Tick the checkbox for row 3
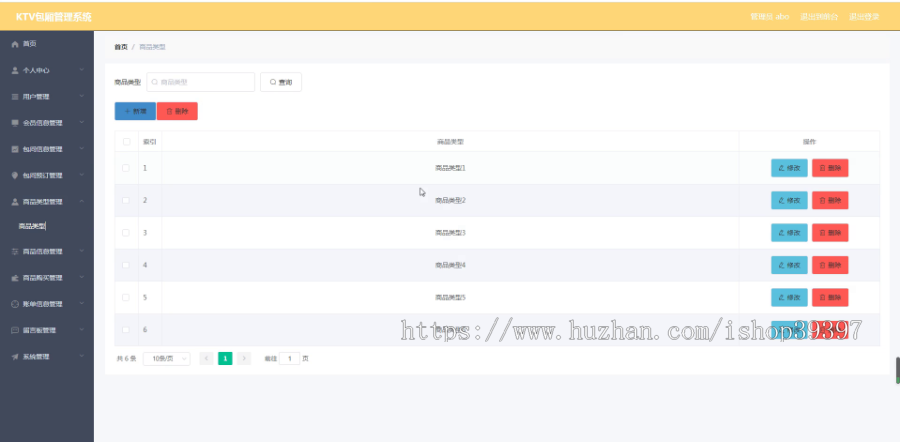 (126, 232)
